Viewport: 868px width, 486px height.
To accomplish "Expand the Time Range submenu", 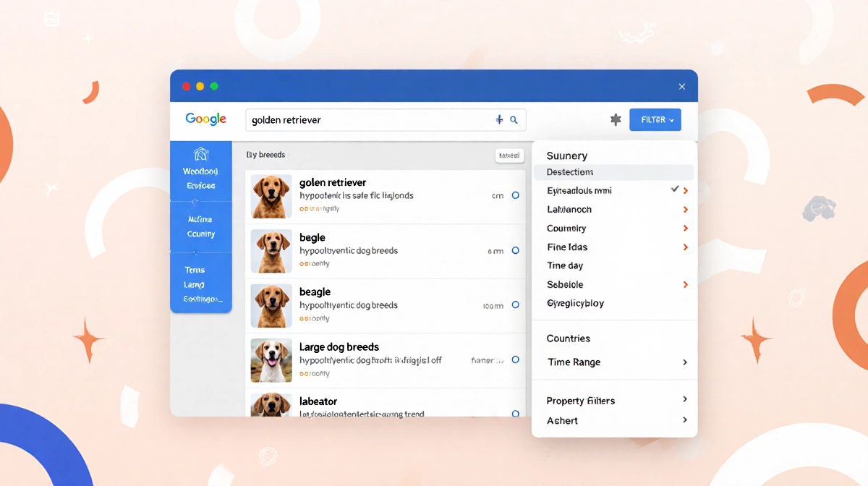I will pos(684,362).
